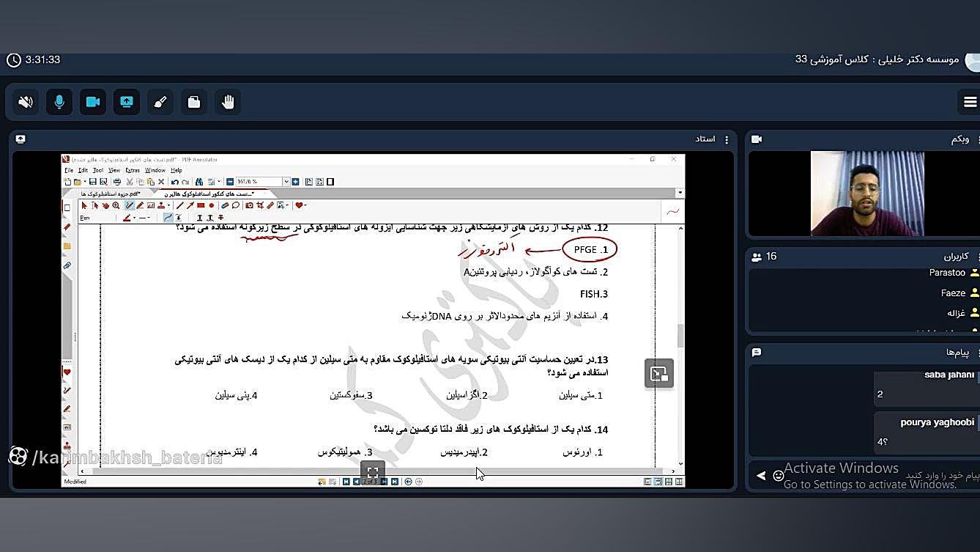Image resolution: width=980 pixels, height=552 pixels.
Task: Toggle two-page layout at status bar
Action: coord(679,482)
